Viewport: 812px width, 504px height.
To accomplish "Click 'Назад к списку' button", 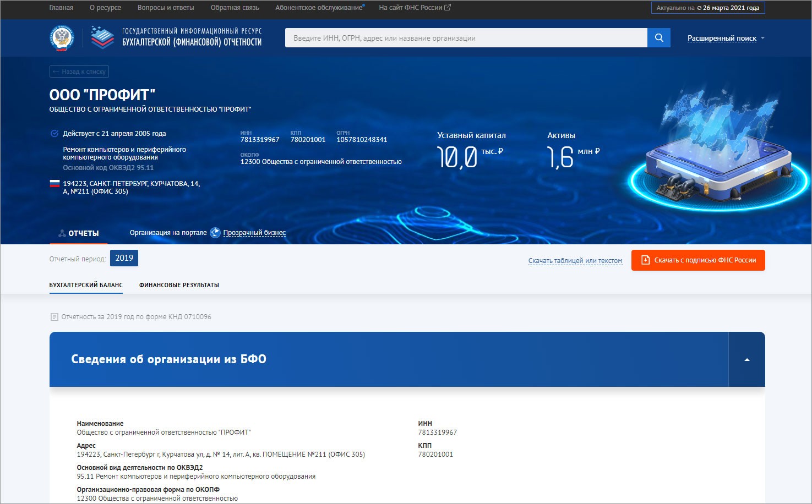I will 79,72.
